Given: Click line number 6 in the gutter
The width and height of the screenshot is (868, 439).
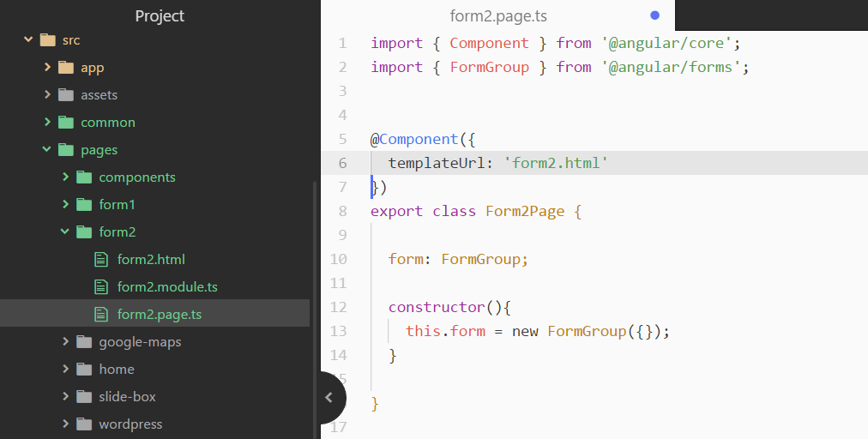Looking at the screenshot, I should (x=342, y=163).
